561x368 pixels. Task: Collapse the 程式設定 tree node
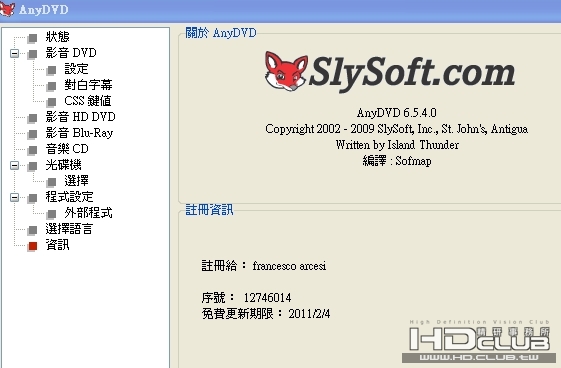click(x=15, y=198)
